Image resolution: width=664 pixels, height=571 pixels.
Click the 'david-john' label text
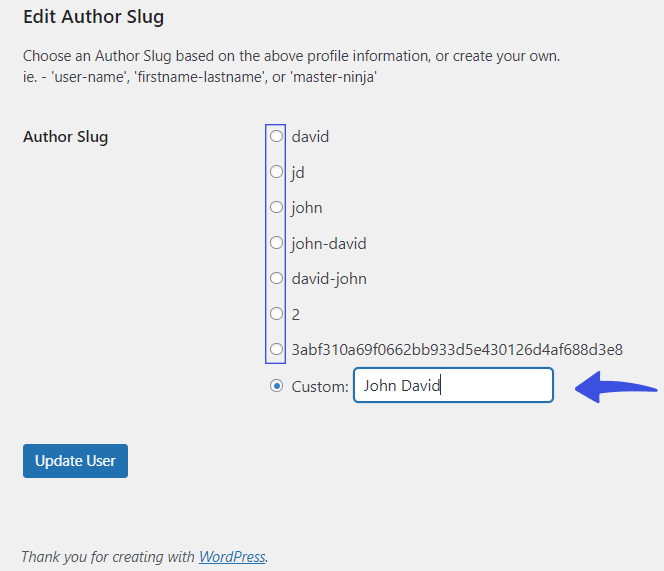coord(329,279)
